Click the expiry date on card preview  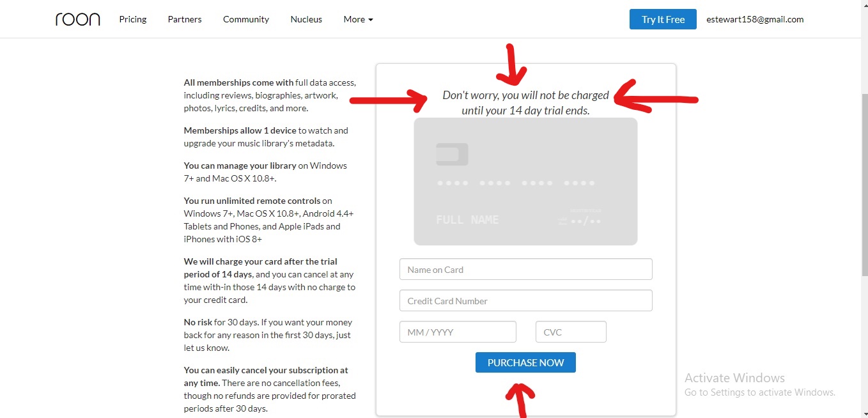tap(585, 221)
